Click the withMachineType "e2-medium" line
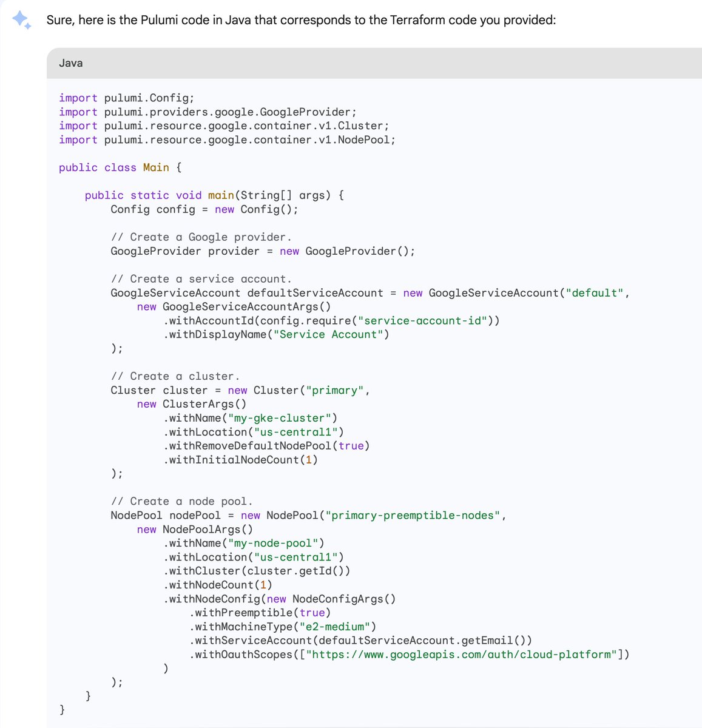Screen dimensions: 702x728 283,627
